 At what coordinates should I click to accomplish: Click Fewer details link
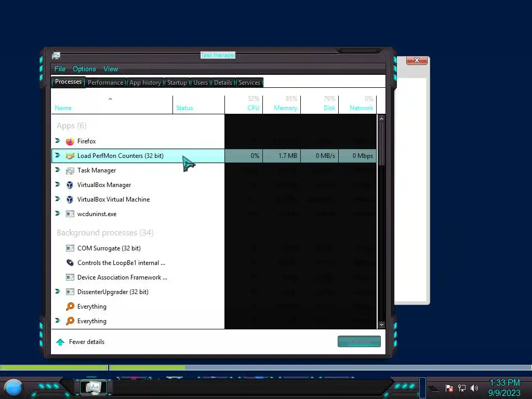coord(87,342)
